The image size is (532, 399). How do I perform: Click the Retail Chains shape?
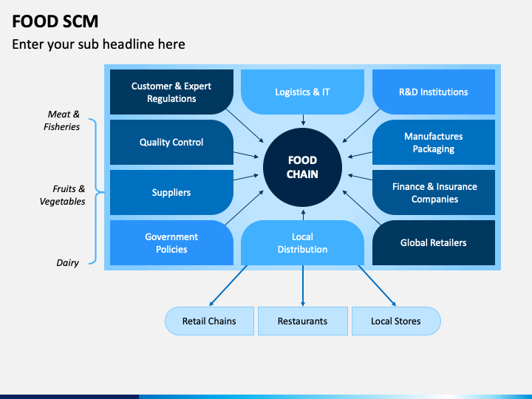coord(209,321)
